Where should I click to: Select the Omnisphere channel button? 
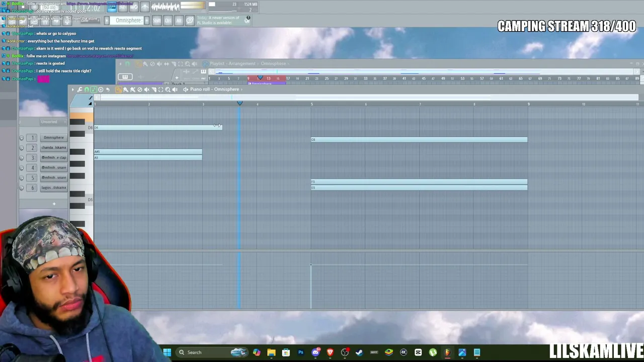coord(54,138)
